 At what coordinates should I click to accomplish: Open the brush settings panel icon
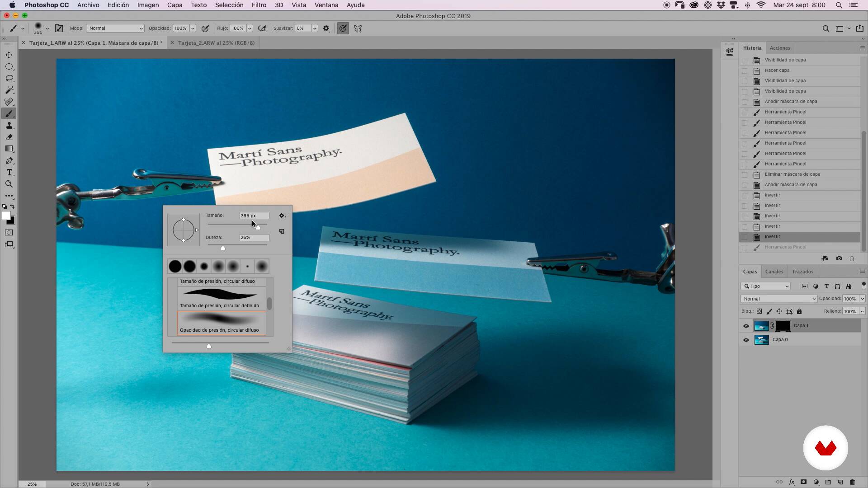pos(59,28)
